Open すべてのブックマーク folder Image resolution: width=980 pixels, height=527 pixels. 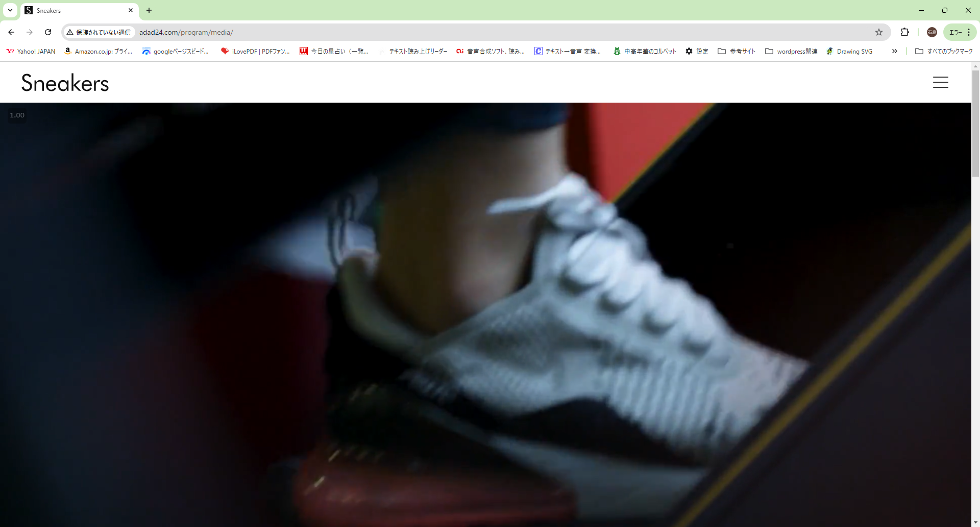coord(944,51)
